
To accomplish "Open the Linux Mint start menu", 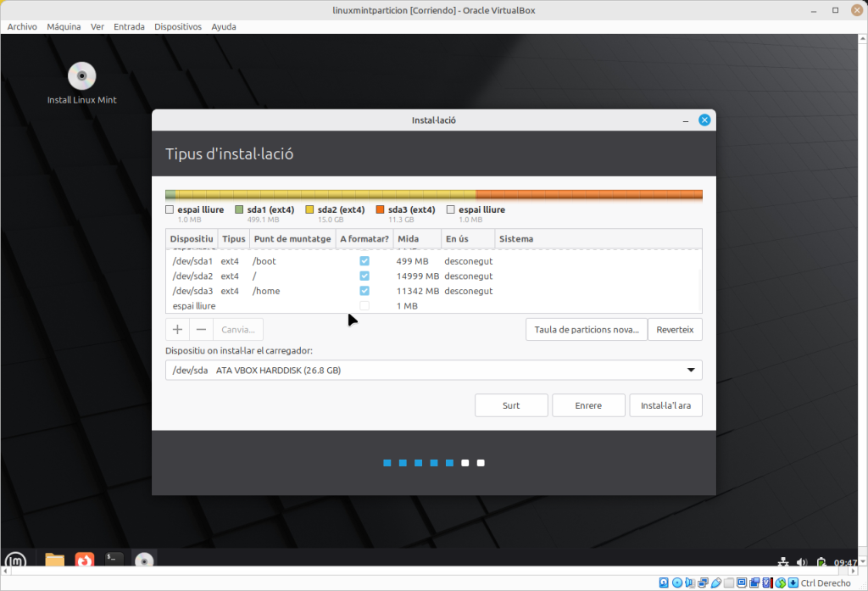I will (15, 560).
